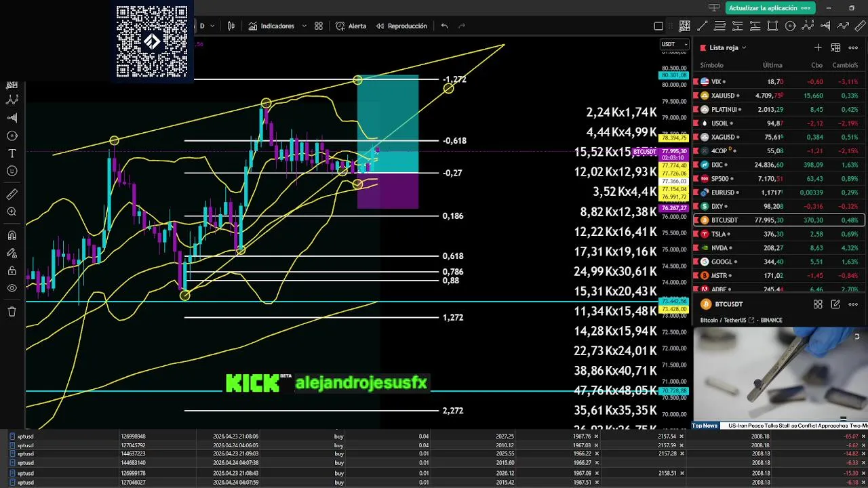
Task: Click the 1,272 Fibonacci level label
Action: click(453, 317)
